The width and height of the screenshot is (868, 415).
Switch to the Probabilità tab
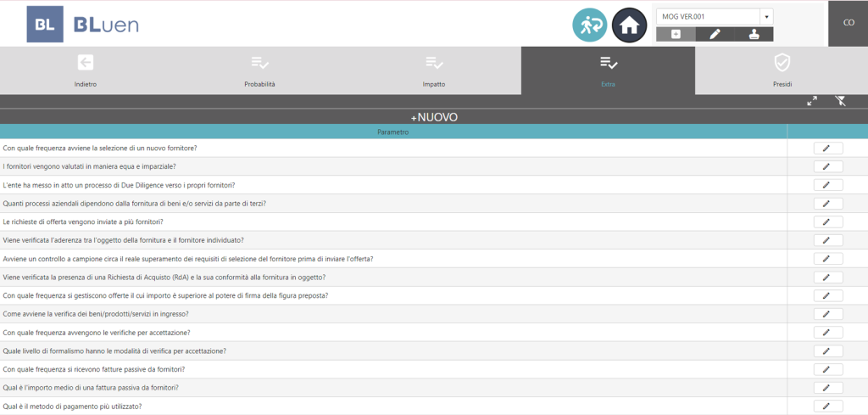coord(259,70)
